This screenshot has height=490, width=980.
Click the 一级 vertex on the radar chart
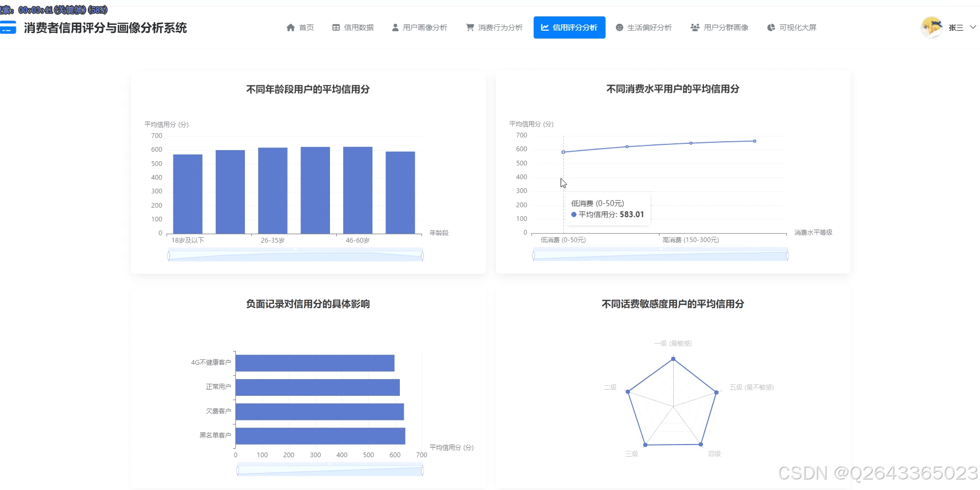(x=672, y=358)
